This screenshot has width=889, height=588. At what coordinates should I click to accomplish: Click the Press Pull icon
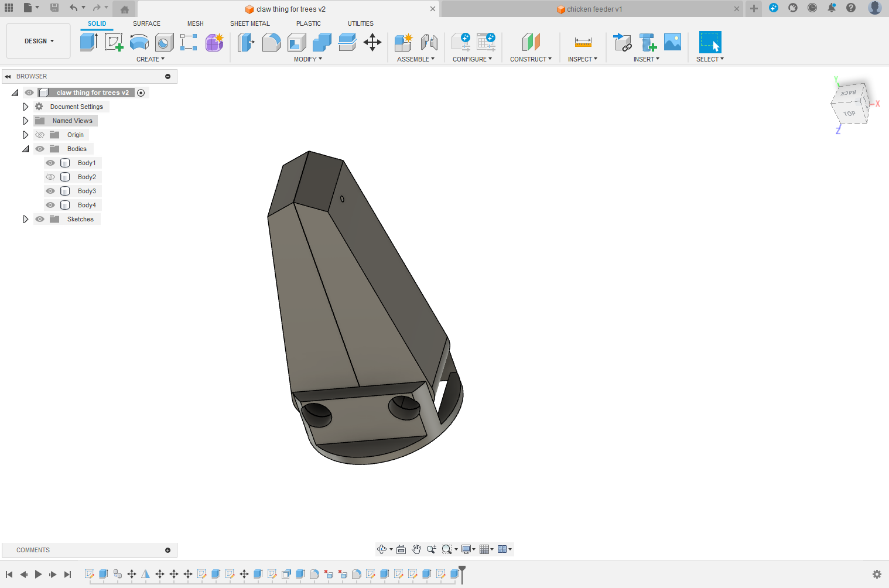coord(246,42)
